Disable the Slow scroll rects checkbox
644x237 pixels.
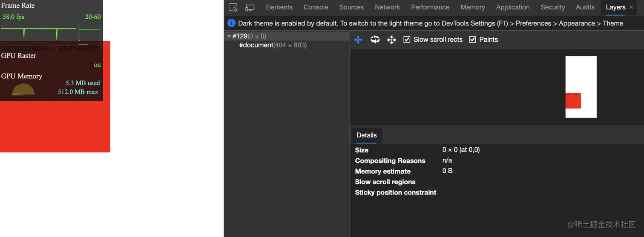[x=407, y=40]
